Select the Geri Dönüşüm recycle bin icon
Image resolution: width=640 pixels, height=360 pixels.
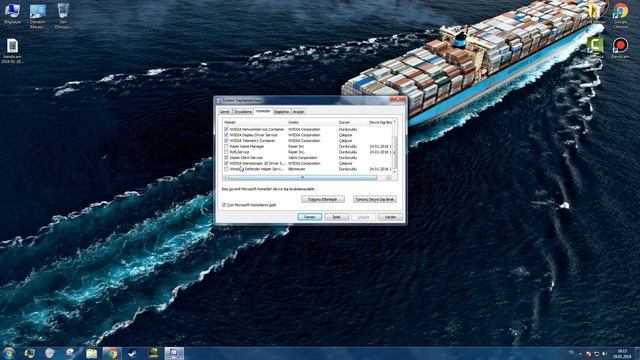63,16
